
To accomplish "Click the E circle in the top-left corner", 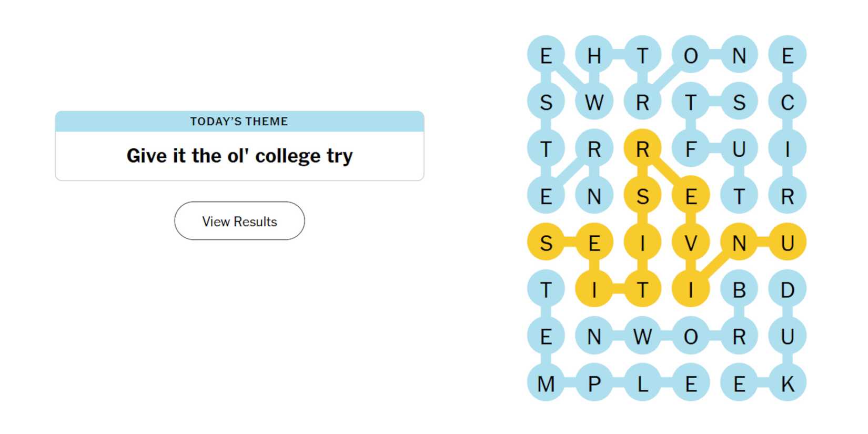I will (x=546, y=56).
